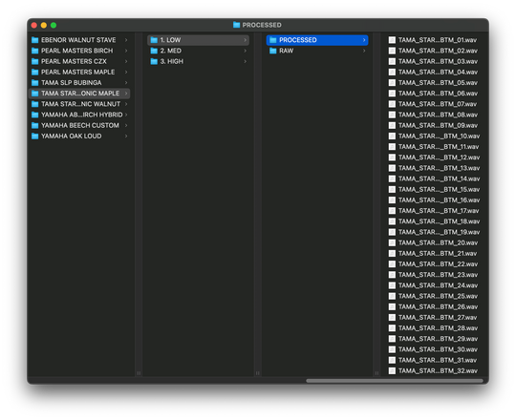Click chevron beside YAMAHA BEECH CUSTOM
Screen dimensions: 516x420
tap(126, 126)
